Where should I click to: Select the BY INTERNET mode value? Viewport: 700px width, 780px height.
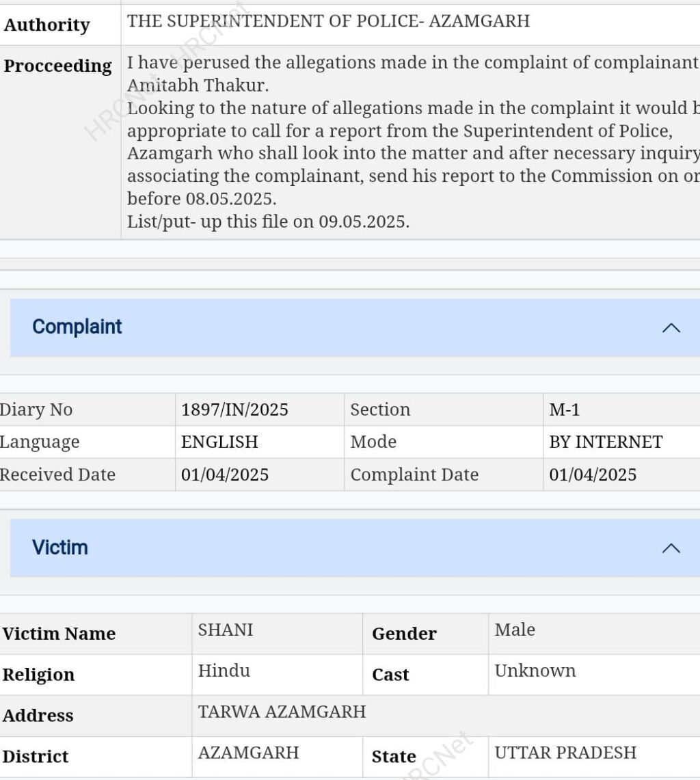coord(606,442)
